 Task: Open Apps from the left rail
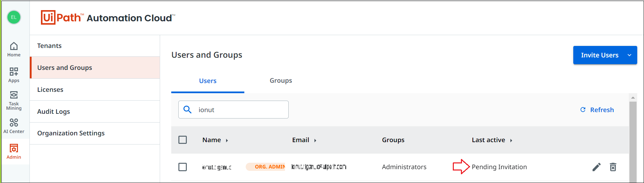pyautogui.click(x=14, y=75)
